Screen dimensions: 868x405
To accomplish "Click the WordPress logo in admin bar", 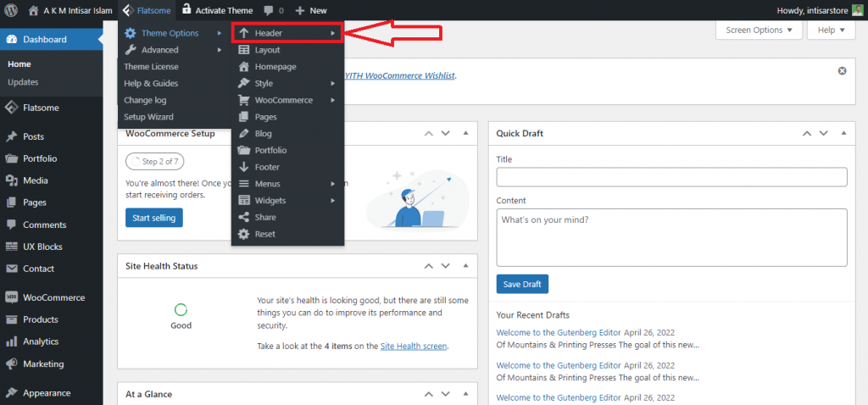I will 12,10.
